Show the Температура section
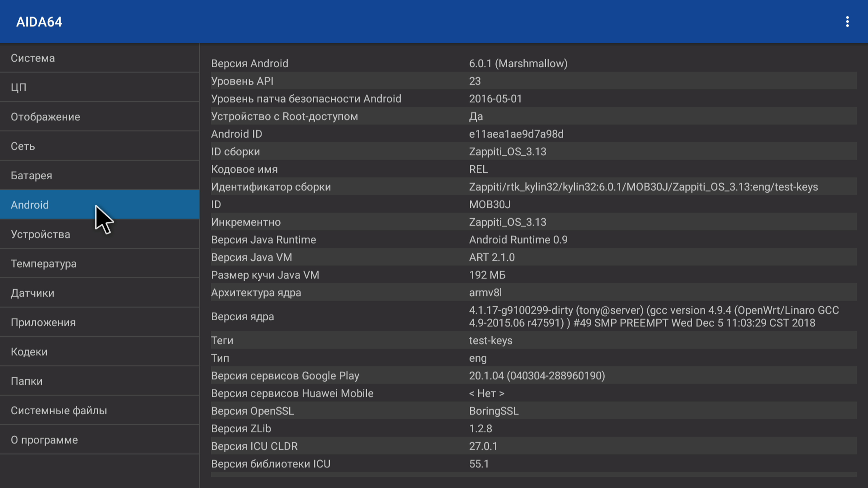The image size is (868, 488). click(100, 263)
